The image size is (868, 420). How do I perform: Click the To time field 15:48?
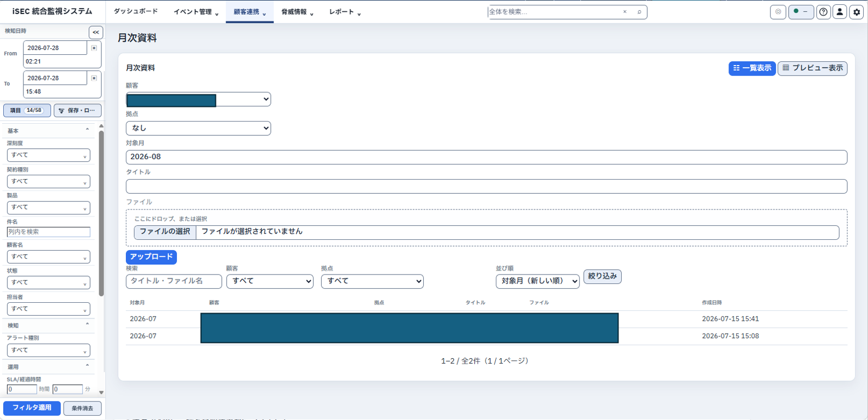(62, 92)
